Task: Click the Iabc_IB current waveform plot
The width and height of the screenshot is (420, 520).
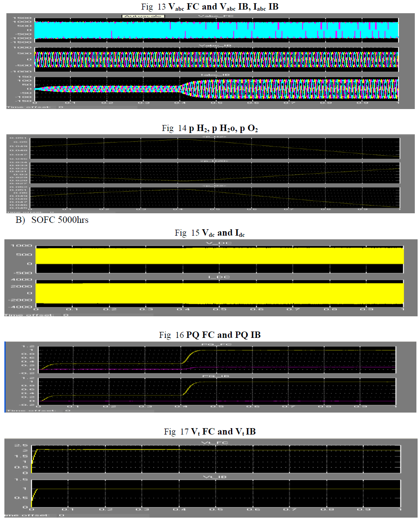Action: (216, 89)
